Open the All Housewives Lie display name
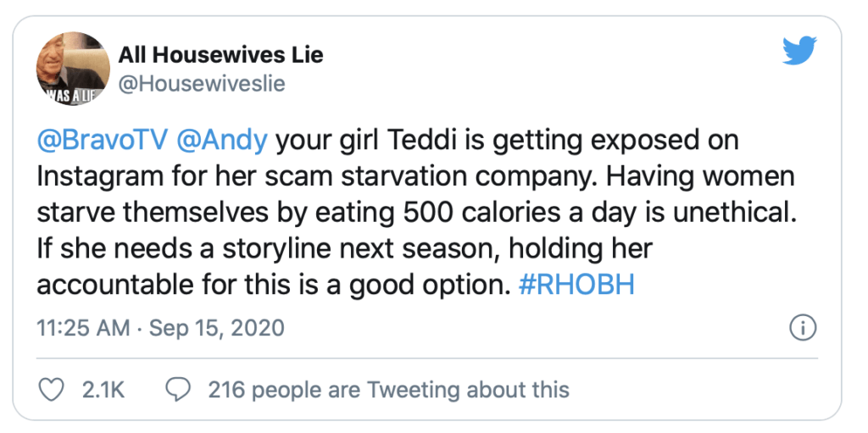Viewport: 868px width, 433px height. [221, 54]
